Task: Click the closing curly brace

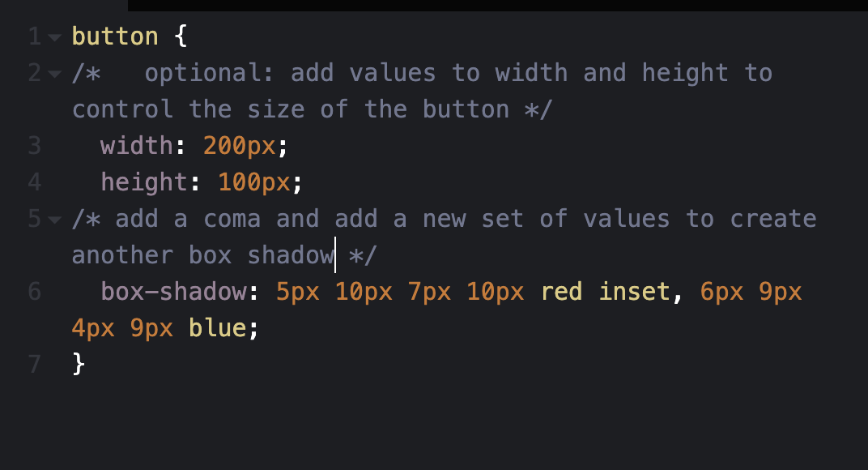Action: (79, 364)
